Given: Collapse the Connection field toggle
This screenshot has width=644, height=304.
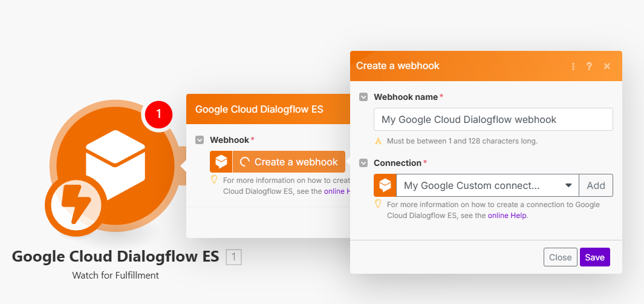Looking at the screenshot, I should [363, 163].
